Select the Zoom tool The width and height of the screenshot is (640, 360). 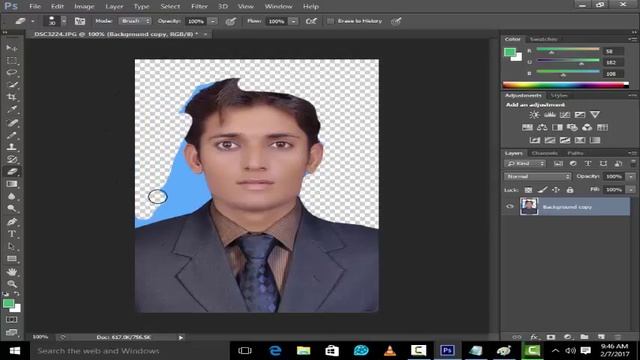point(11,284)
